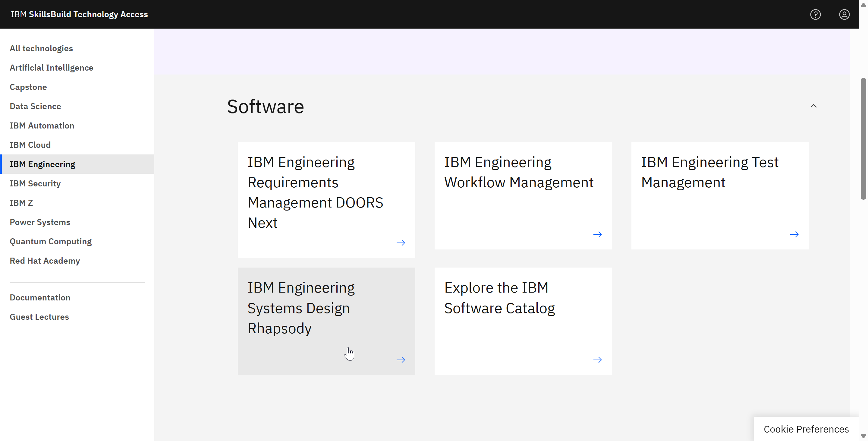Click the arrow on DOORS Next card
868x441 pixels.
tap(401, 243)
